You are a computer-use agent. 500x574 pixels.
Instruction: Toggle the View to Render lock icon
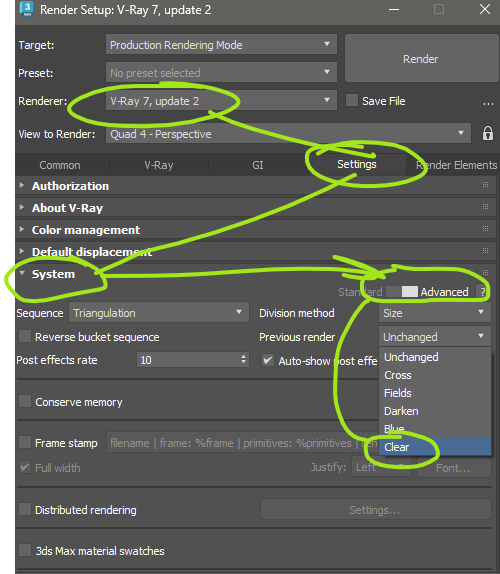tap(488, 133)
